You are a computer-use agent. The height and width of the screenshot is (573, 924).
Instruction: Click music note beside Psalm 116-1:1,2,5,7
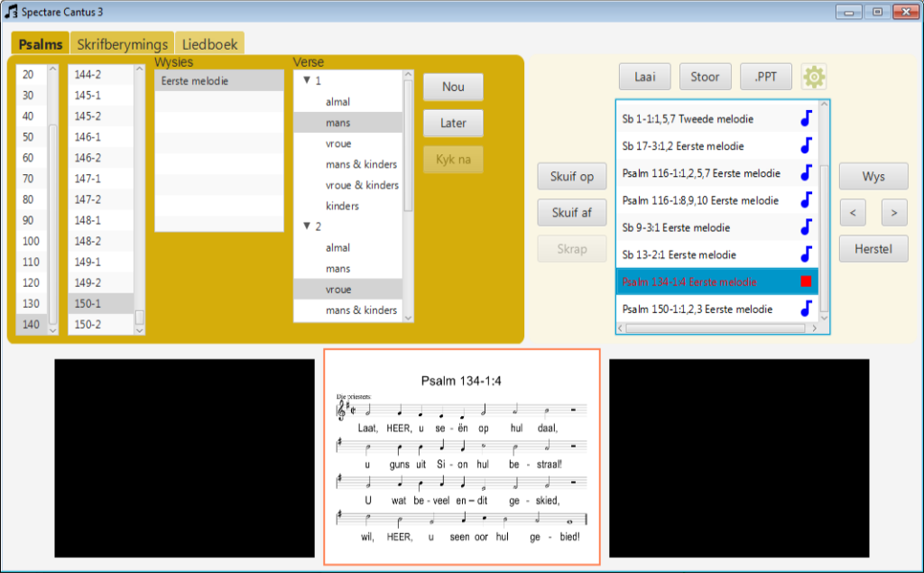click(807, 173)
